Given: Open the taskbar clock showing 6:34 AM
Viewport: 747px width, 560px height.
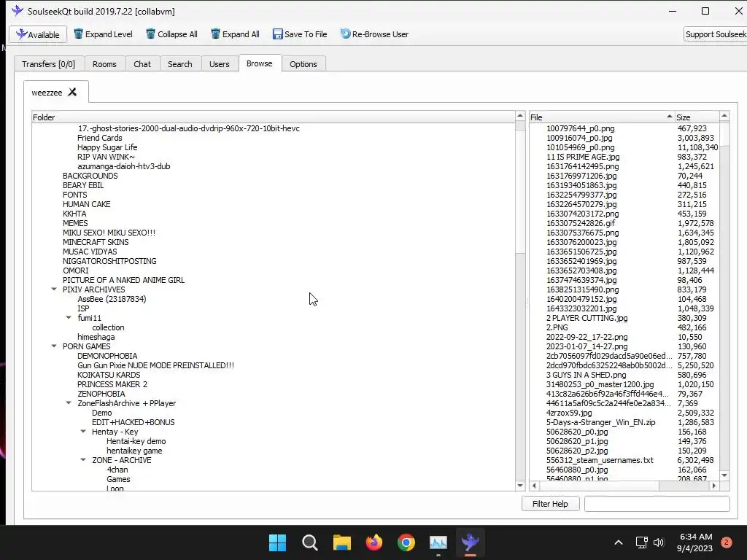Looking at the screenshot, I should [694, 542].
